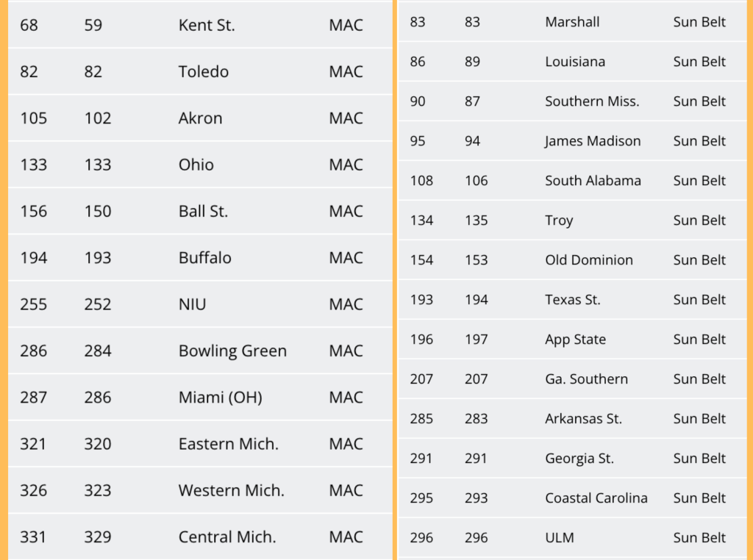753x560 pixels.
Task: Click the Coastal Carolina team name
Action: (596, 498)
